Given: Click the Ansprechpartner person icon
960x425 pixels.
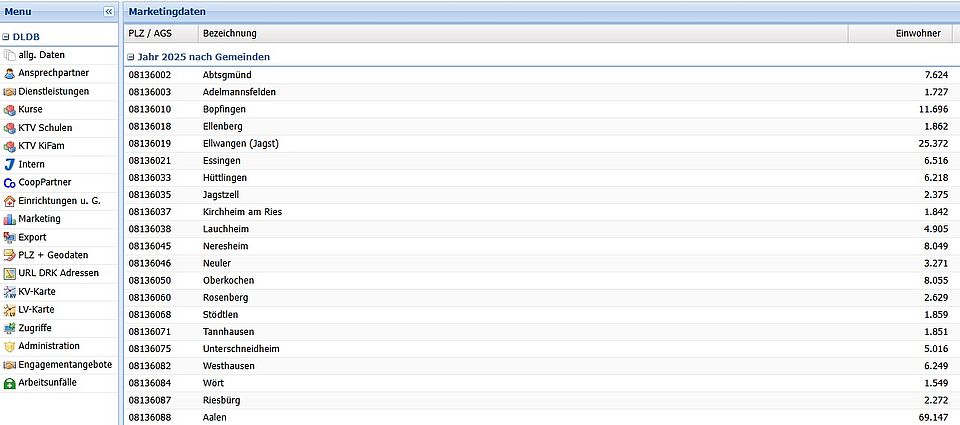Looking at the screenshot, I should click(x=10, y=73).
